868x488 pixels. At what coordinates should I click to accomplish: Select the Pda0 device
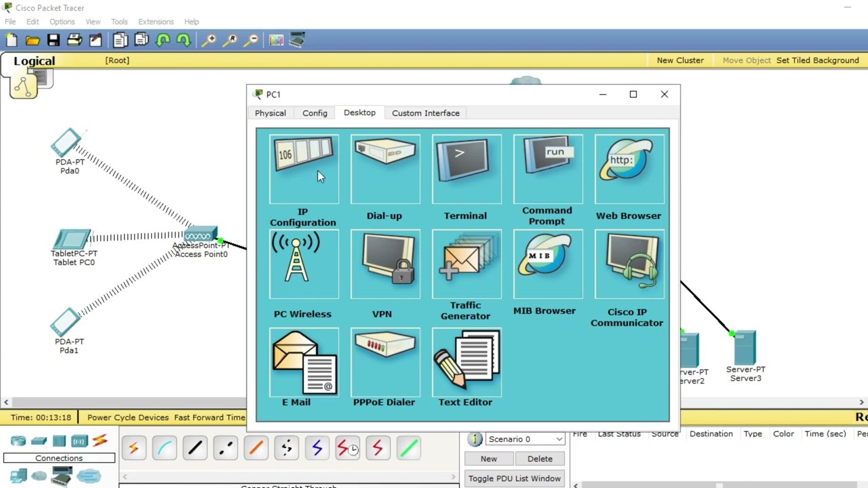[66, 142]
